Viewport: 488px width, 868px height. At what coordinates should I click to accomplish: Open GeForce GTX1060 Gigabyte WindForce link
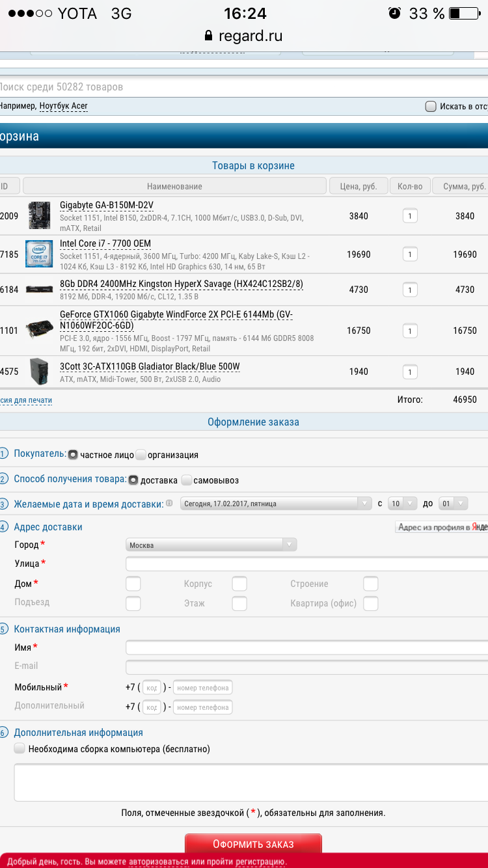point(176,319)
